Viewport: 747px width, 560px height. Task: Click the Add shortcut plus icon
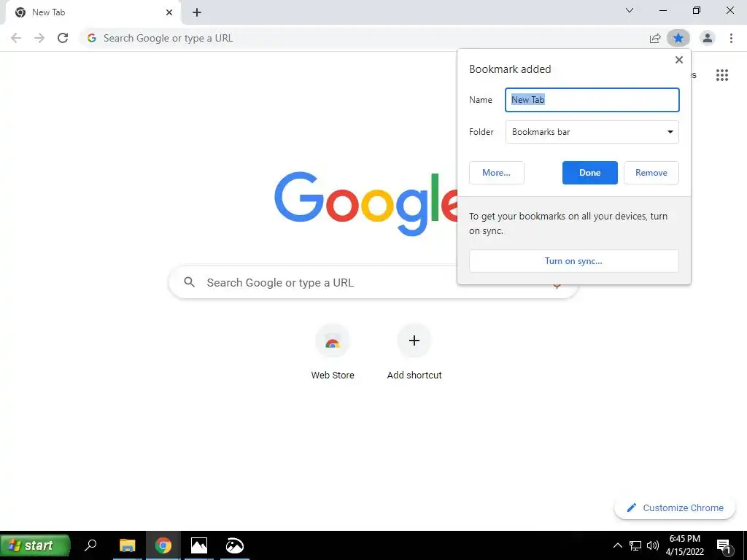coord(414,341)
